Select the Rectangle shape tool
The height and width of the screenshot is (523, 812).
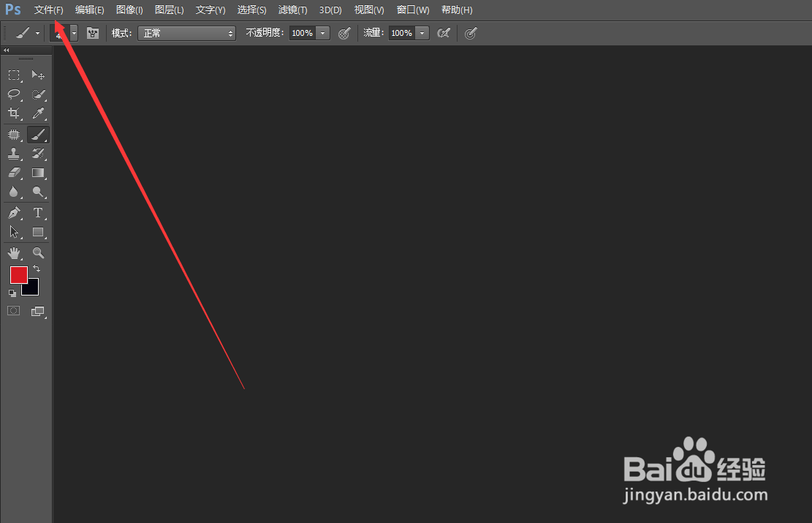click(38, 232)
